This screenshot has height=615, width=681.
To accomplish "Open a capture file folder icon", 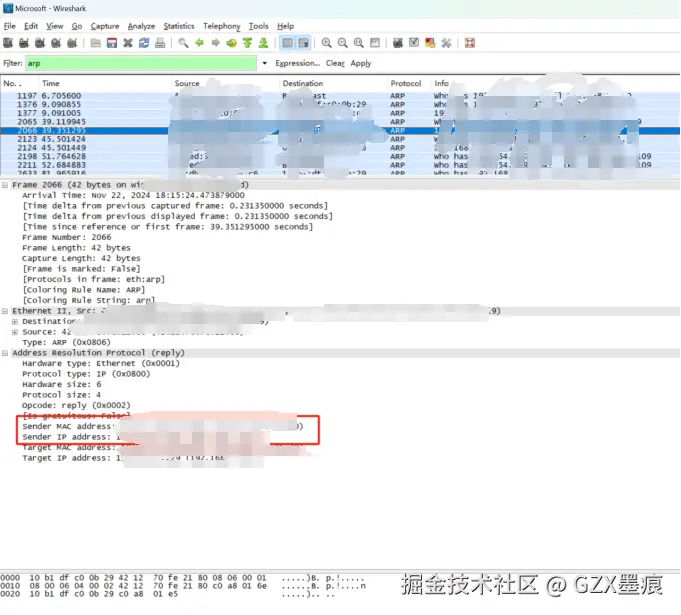I will 96,43.
